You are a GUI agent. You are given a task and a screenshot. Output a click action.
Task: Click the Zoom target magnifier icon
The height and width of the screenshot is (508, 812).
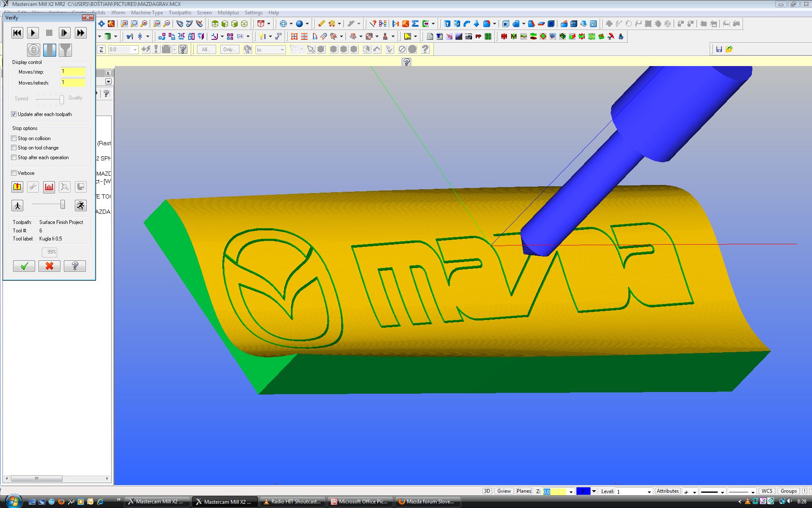point(134,24)
